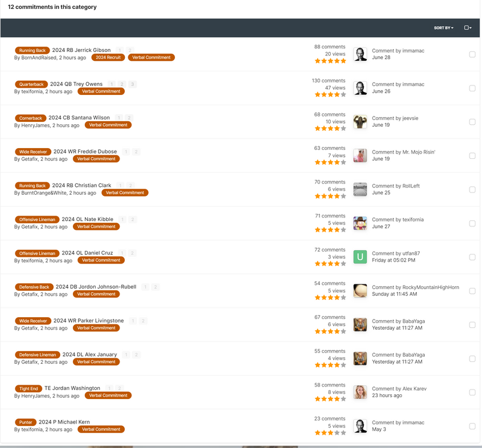This screenshot has height=448, width=482.
Task: Jump to page 2 of the Trey Owens thread
Action: tap(123, 84)
